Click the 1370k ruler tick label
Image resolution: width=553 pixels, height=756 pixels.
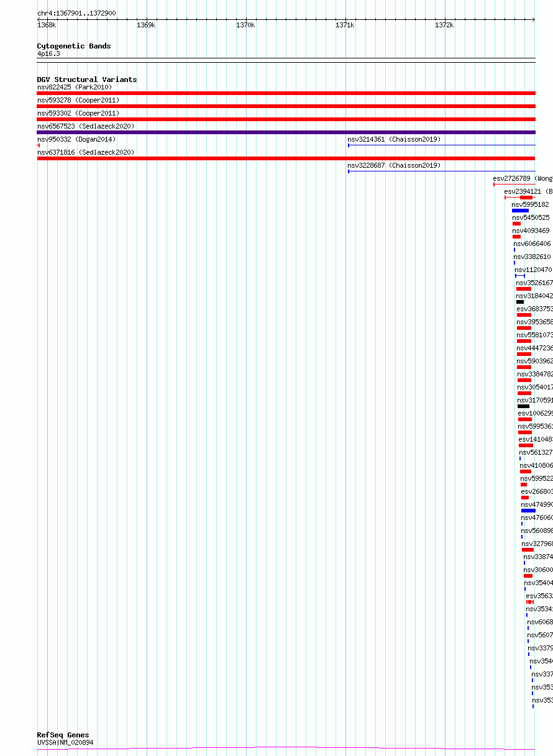(x=245, y=25)
